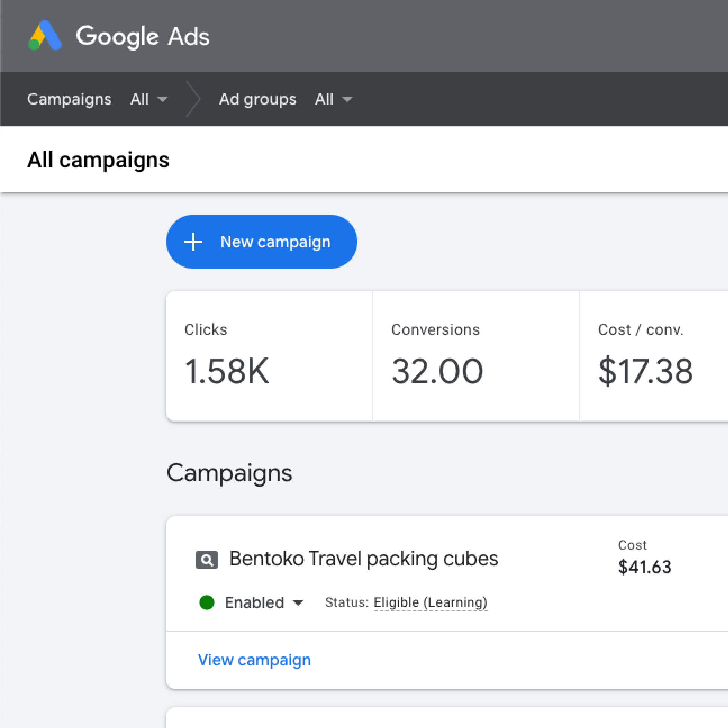This screenshot has height=728, width=728.
Task: Open the Campaigns breadcrumb
Action: 69,99
